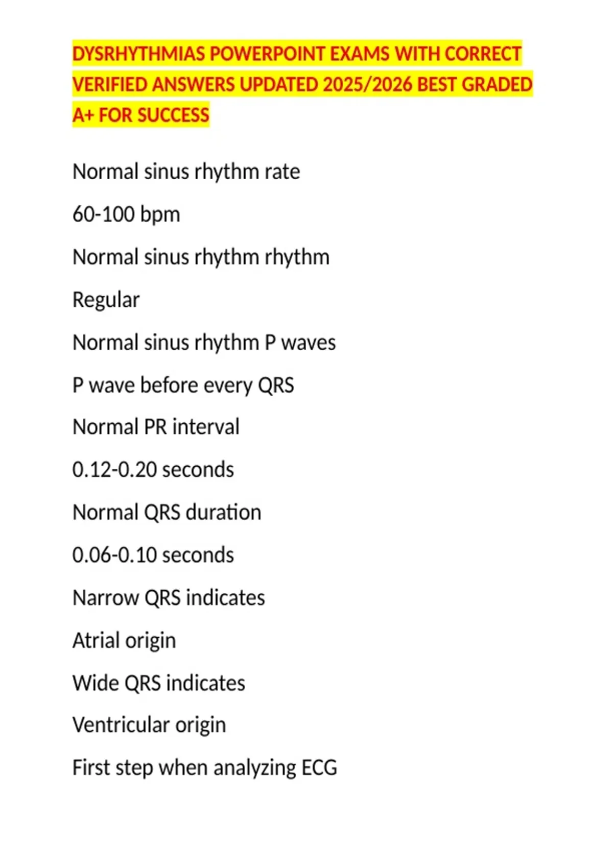Click the answer 'Atrial origin'
The height and width of the screenshot is (868, 613).
tap(124, 641)
